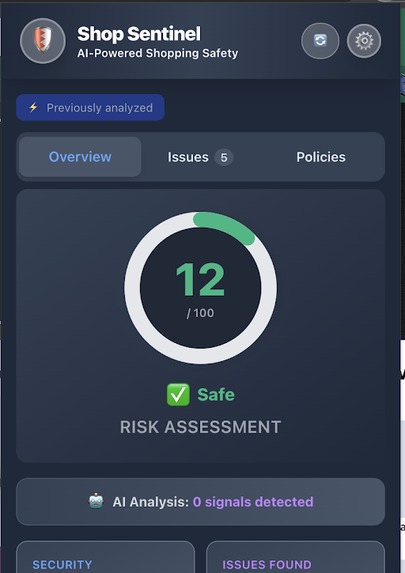Open settings via the gear icon
This screenshot has height=573, width=405.
364,41
